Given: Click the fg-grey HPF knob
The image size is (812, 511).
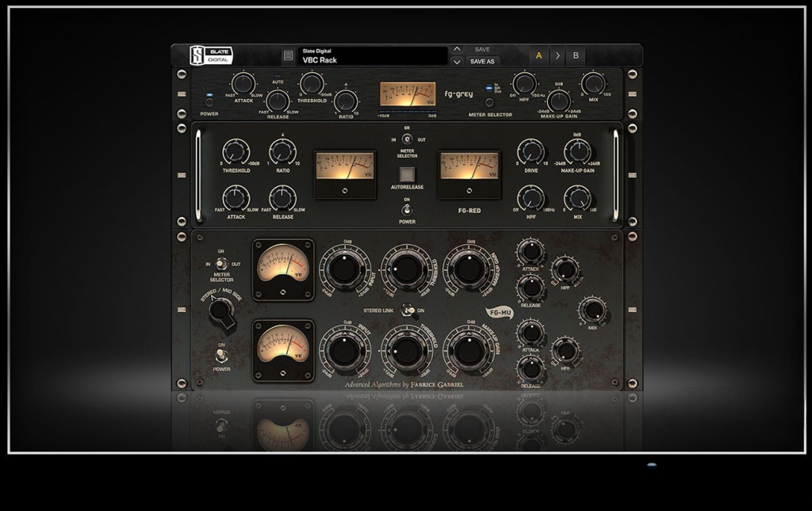Looking at the screenshot, I should coord(525,83).
